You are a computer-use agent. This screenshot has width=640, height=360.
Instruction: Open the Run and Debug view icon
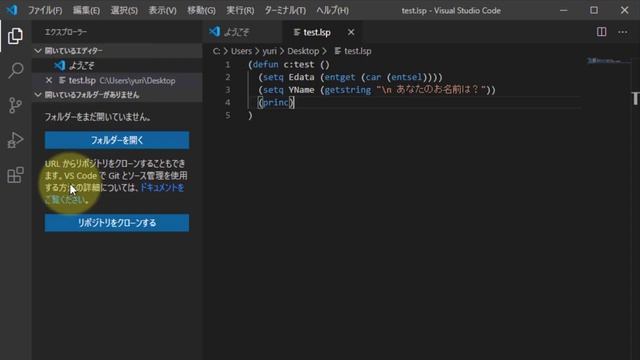(15, 140)
